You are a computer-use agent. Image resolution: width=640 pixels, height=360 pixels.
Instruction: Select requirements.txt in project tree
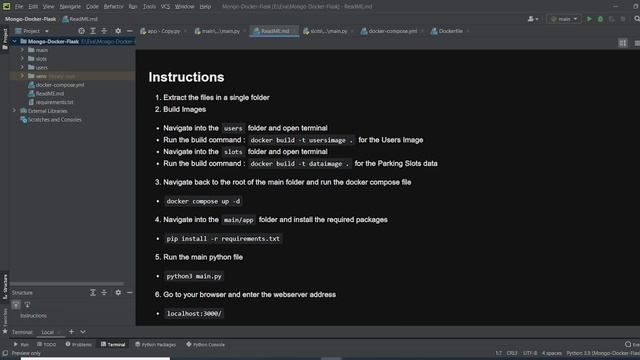tap(51, 102)
